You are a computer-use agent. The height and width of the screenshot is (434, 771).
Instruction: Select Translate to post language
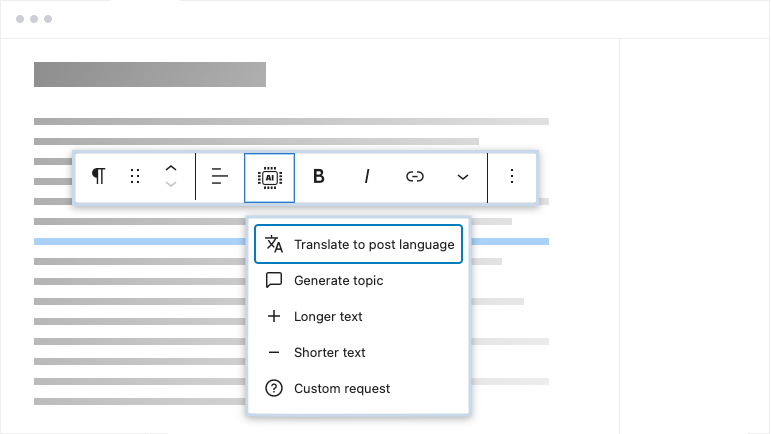point(373,244)
